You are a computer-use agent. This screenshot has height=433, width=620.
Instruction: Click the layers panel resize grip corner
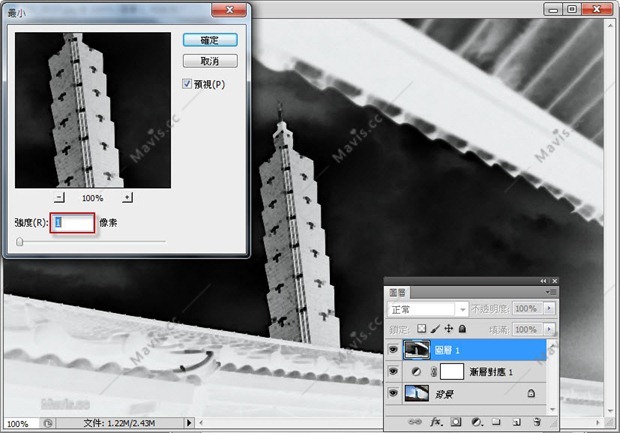(553, 426)
